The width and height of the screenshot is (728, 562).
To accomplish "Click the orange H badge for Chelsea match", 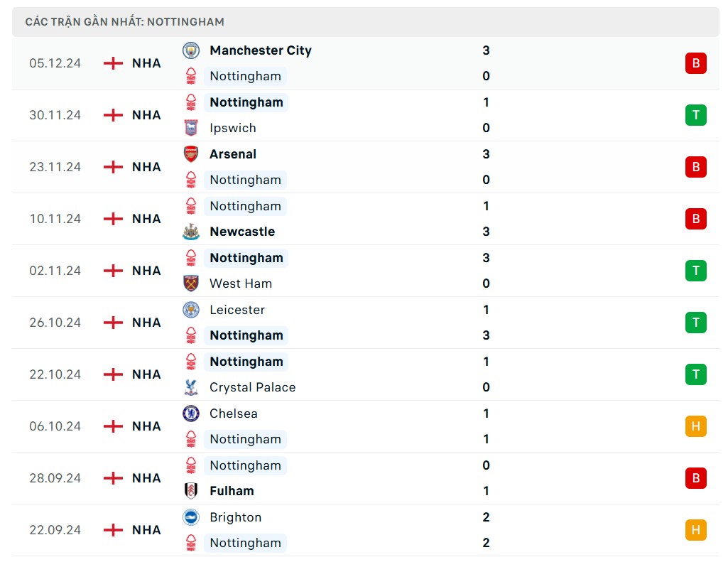I will pyautogui.click(x=695, y=426).
